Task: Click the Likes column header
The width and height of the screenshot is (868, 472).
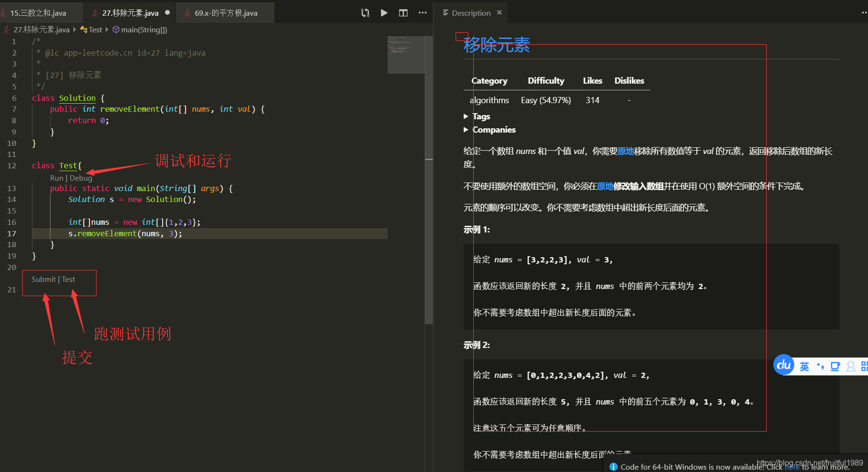Action: coord(593,81)
